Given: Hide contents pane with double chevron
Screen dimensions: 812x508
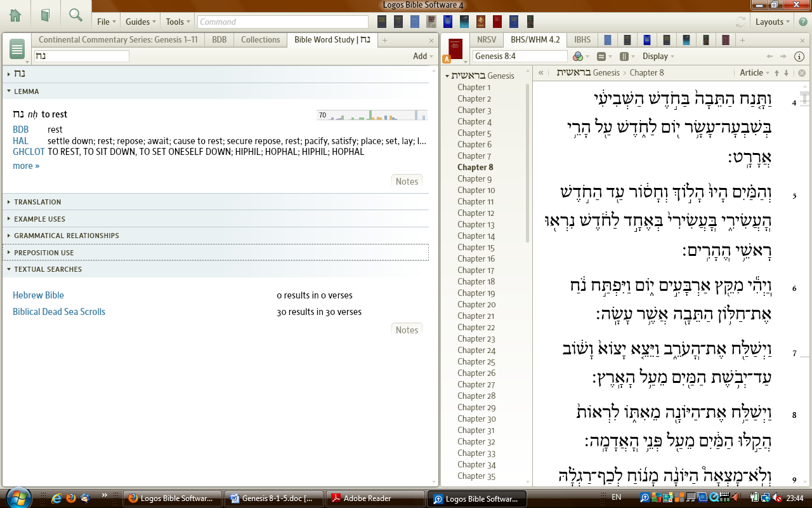Looking at the screenshot, I should [541, 72].
